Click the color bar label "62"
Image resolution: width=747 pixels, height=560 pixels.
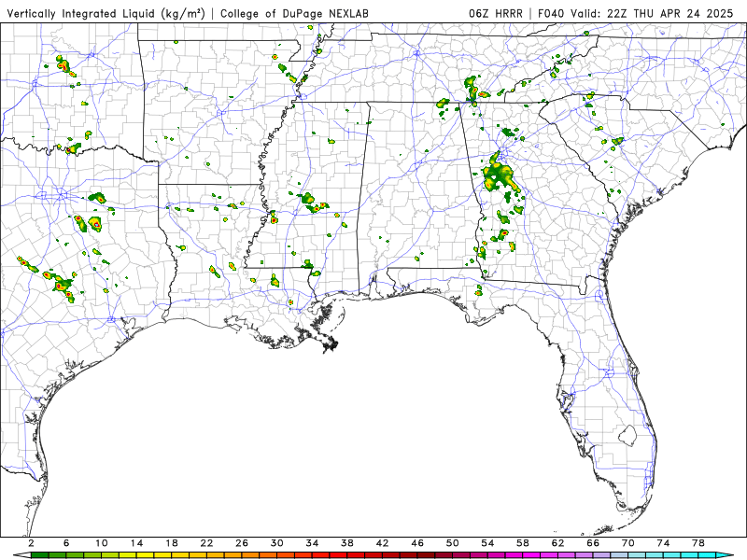point(557,543)
